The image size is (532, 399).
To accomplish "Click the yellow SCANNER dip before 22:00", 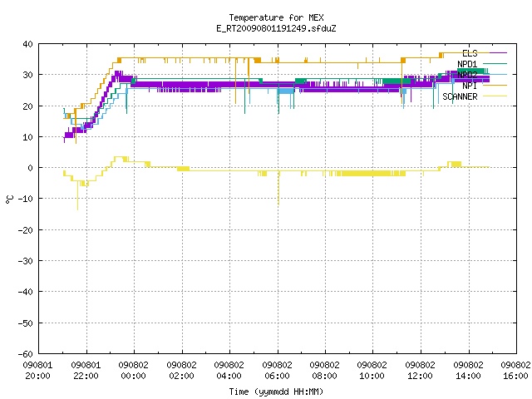I will [77, 196].
